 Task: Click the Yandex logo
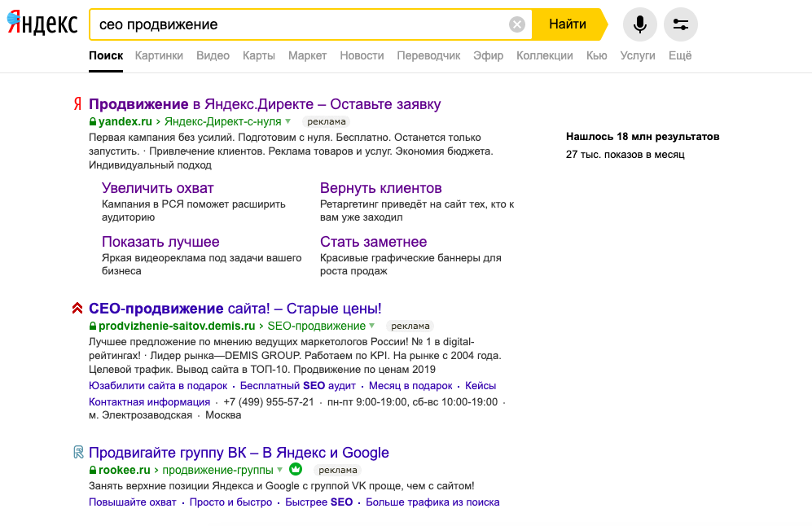pyautogui.click(x=42, y=24)
